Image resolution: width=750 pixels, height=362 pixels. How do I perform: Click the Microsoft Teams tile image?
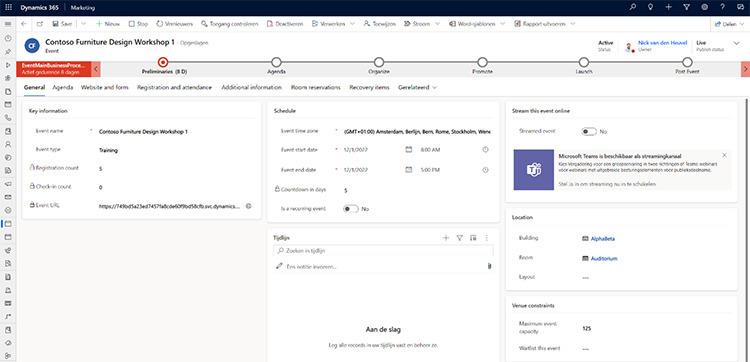pyautogui.click(x=533, y=170)
